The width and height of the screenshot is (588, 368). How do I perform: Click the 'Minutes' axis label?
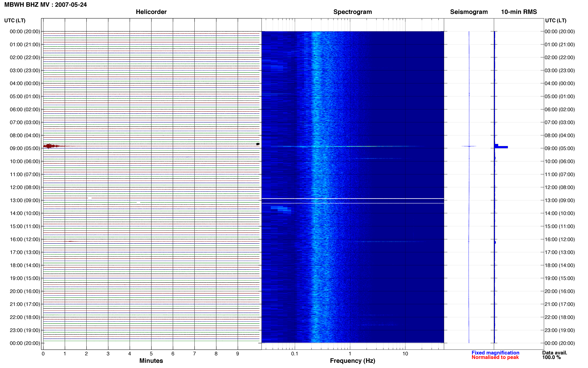pos(151,361)
